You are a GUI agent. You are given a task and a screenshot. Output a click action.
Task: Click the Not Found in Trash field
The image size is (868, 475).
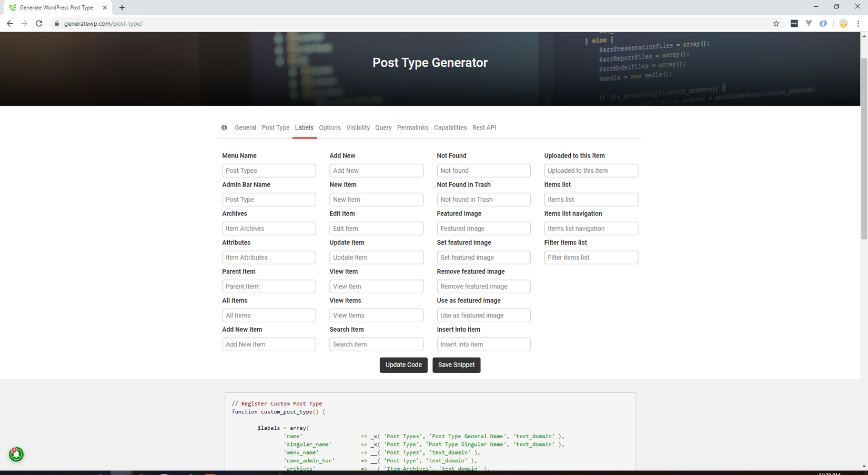(x=483, y=200)
